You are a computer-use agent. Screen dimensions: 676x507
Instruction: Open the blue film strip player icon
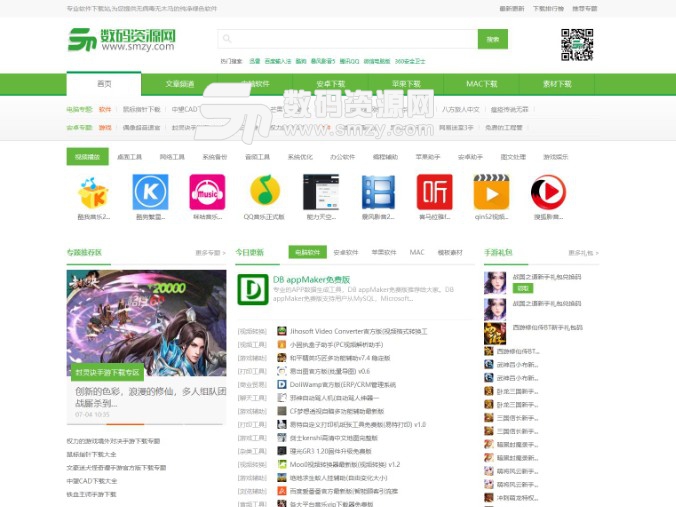pos(378,192)
